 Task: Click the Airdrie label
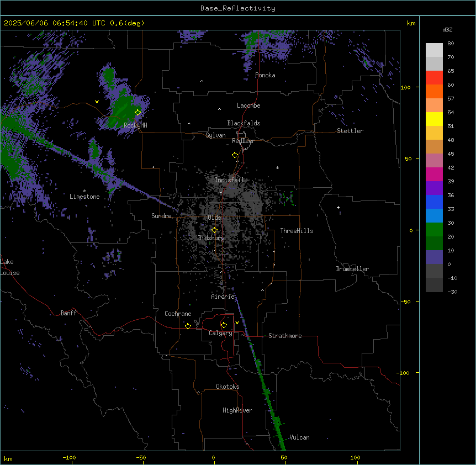(223, 297)
